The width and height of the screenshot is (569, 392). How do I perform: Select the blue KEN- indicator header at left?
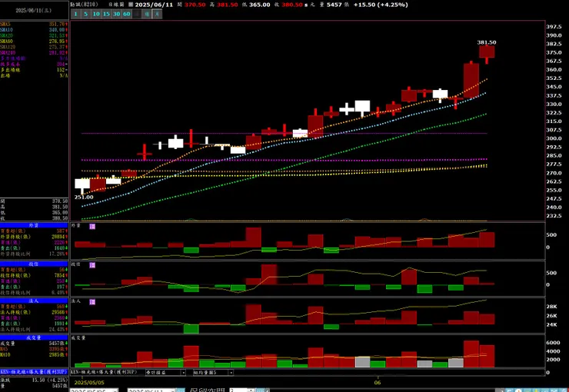tap(34, 372)
